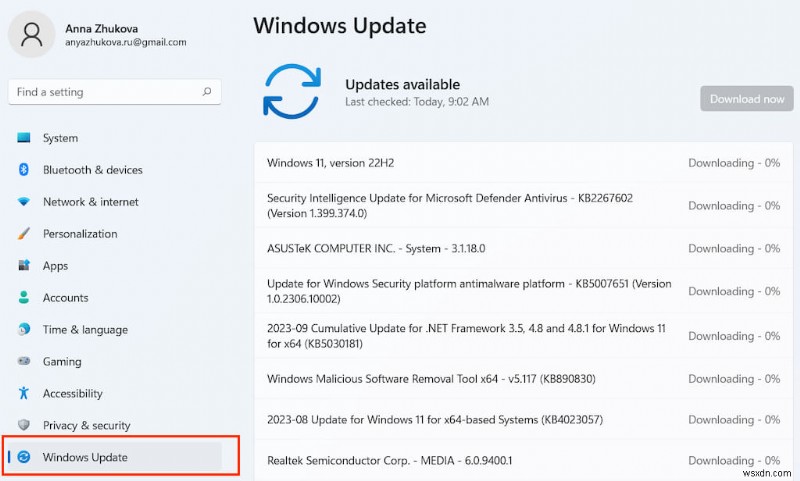Click Downloading status for Windows 11 22H2
800x481 pixels.
point(734,163)
